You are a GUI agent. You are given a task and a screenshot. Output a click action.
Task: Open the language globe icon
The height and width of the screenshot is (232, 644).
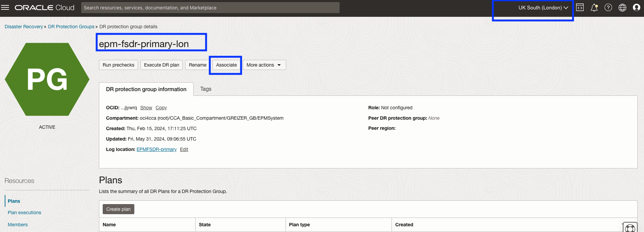click(x=622, y=7)
